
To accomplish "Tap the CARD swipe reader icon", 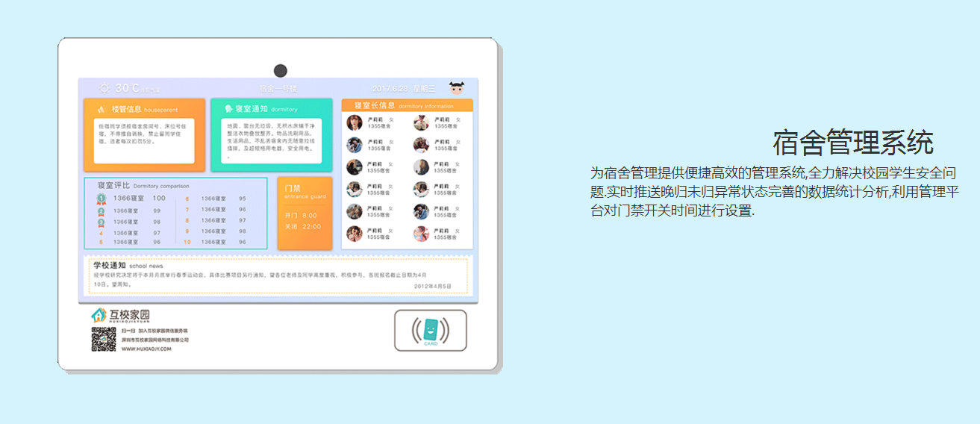I will click(x=431, y=330).
